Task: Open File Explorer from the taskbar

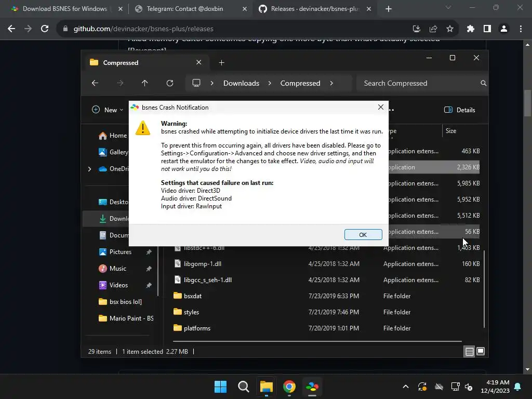Action: click(267, 387)
